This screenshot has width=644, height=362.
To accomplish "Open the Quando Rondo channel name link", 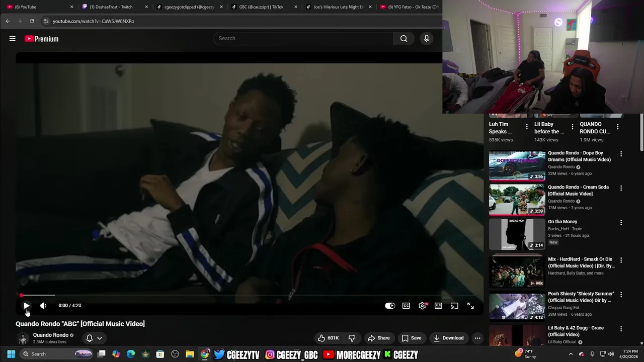I will pos(51,335).
